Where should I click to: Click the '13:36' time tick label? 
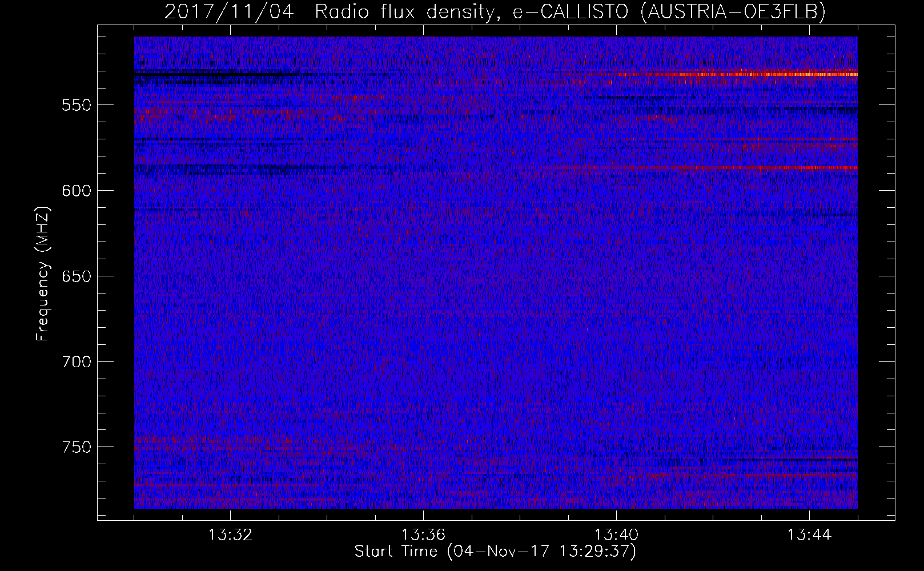pos(423,535)
